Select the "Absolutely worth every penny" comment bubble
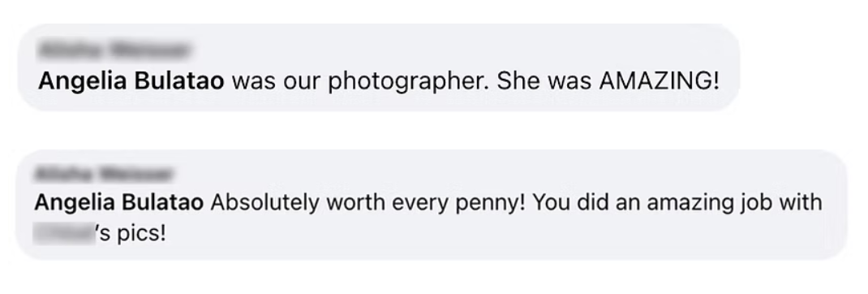This screenshot has height=294, width=868. tap(432, 204)
